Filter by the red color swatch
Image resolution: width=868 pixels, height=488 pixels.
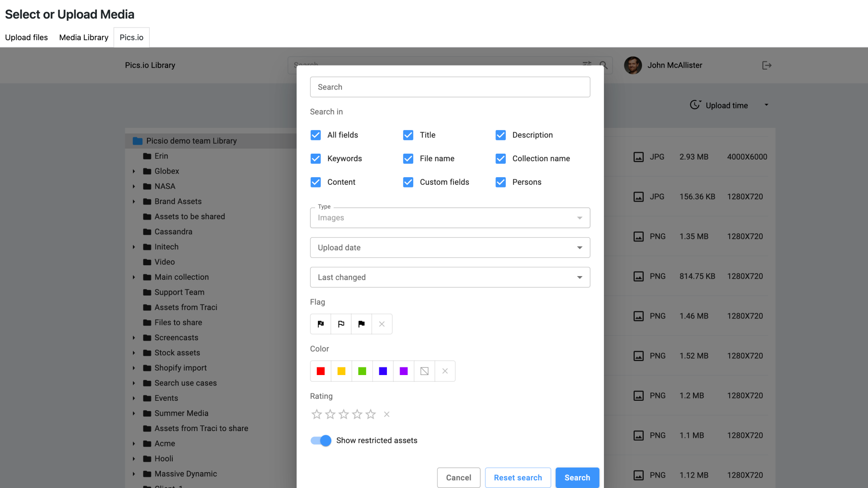[x=321, y=371]
